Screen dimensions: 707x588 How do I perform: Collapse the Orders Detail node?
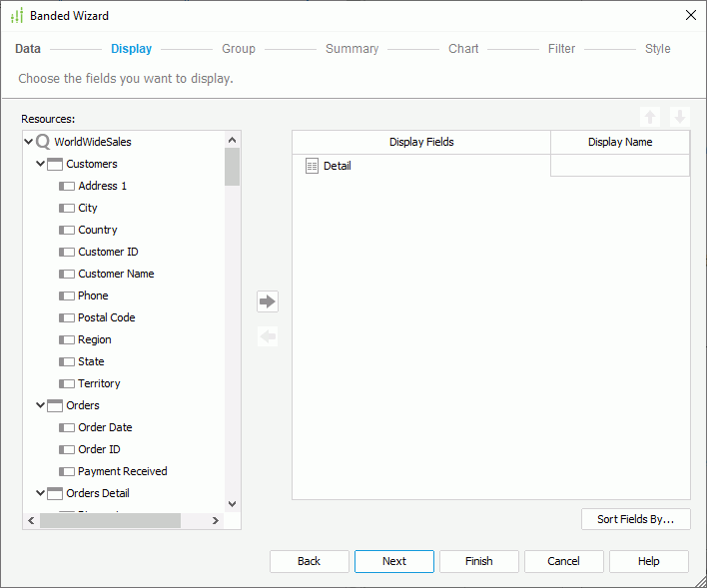pyautogui.click(x=41, y=493)
